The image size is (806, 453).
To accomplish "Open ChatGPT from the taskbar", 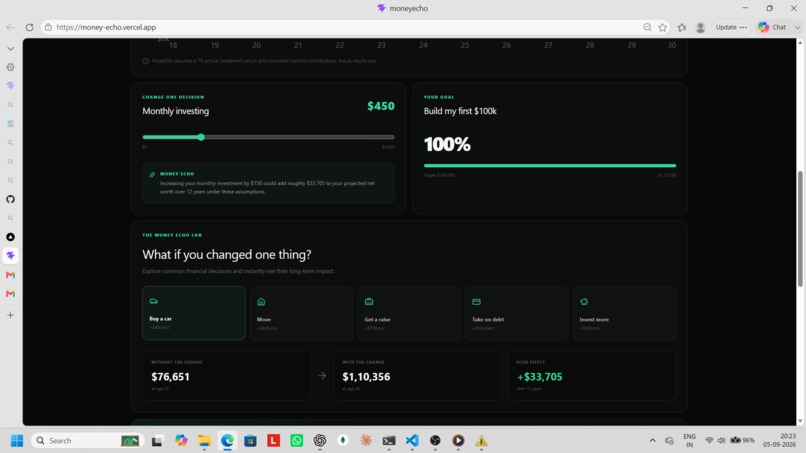I will [x=320, y=441].
